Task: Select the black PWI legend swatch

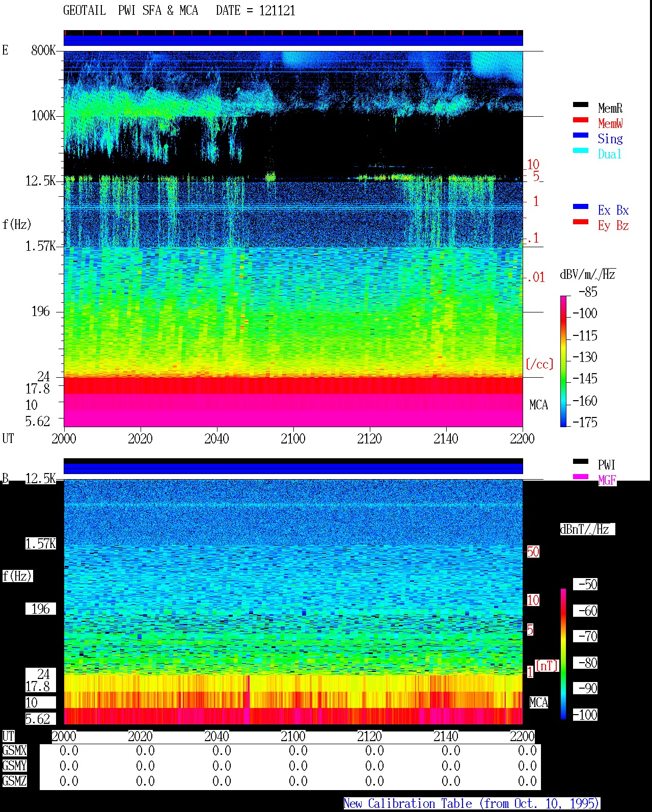Action: pos(581,462)
